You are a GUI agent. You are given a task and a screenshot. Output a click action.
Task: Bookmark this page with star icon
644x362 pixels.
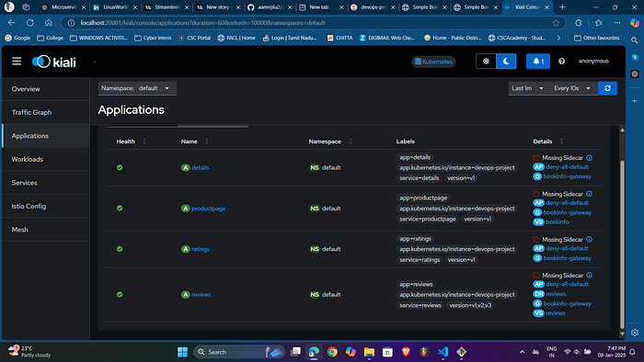tap(556, 23)
